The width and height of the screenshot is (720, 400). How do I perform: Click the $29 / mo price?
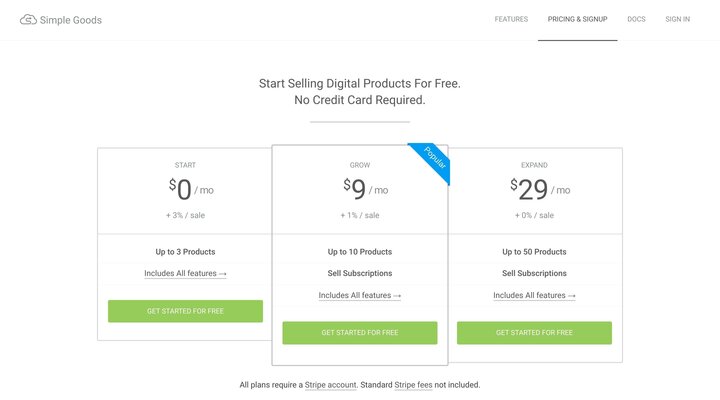click(534, 189)
